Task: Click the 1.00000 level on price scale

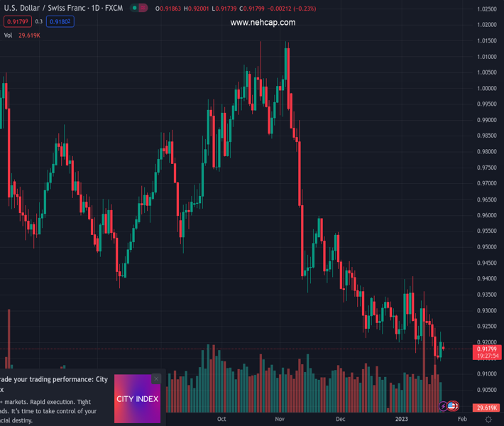Action: pos(487,89)
